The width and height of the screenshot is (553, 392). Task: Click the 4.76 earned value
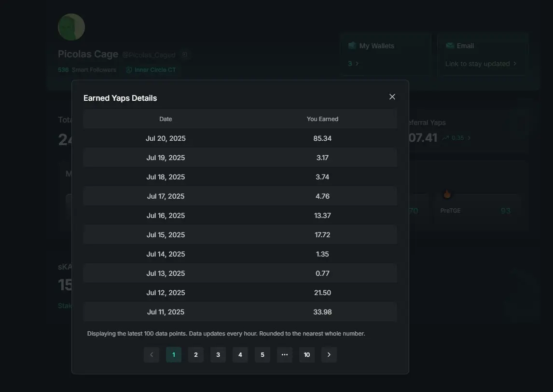pyautogui.click(x=322, y=196)
